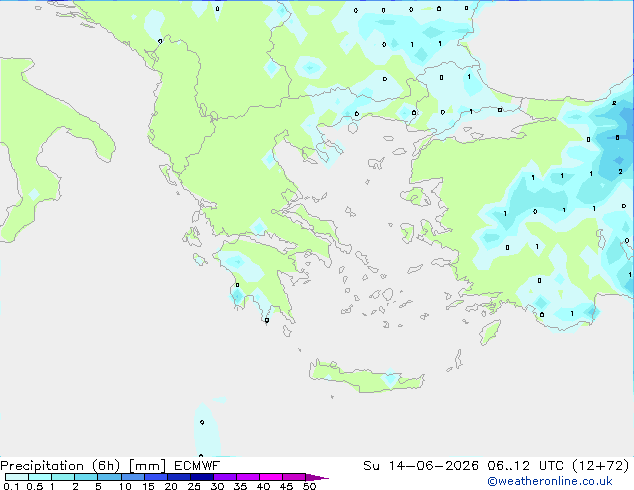Click the 1–2 mm legend color swatch
634x490 pixels.
click(63, 477)
